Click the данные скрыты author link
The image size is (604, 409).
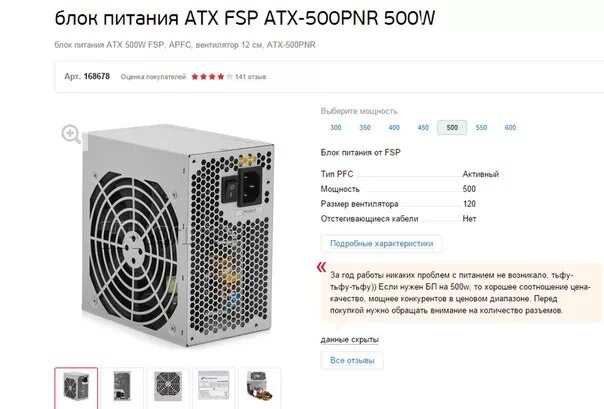(350, 340)
